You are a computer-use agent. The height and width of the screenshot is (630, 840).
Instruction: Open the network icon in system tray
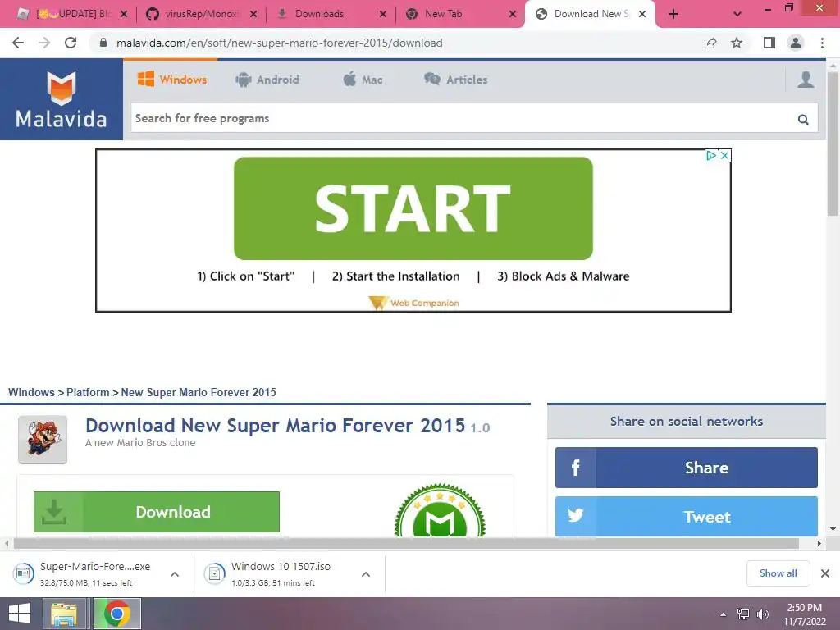click(x=743, y=614)
